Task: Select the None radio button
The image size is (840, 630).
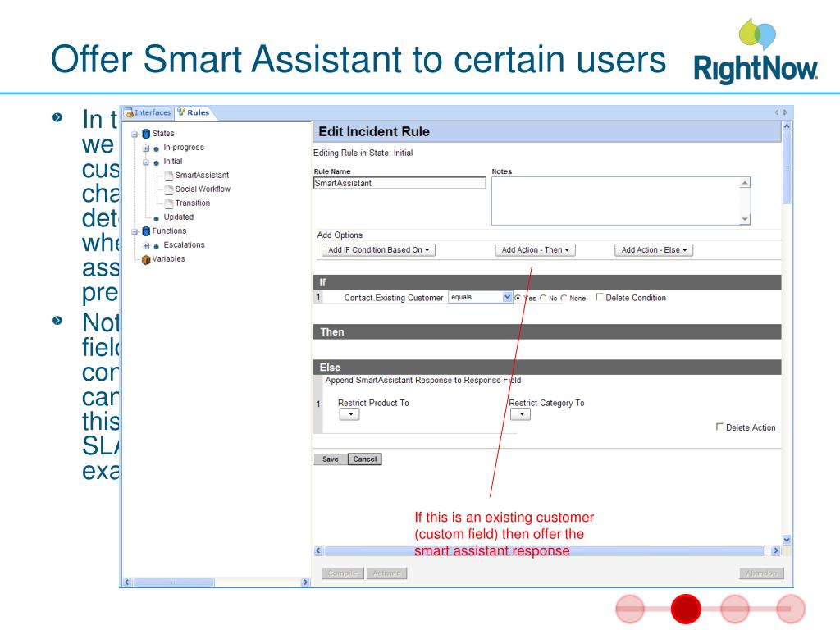Action: 564,298
